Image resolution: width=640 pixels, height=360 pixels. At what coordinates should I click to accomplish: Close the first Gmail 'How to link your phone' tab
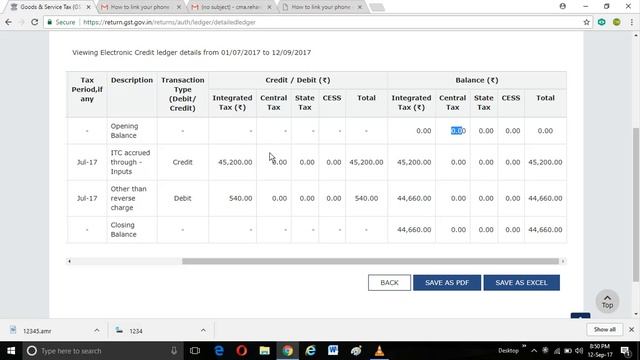[x=179, y=7]
